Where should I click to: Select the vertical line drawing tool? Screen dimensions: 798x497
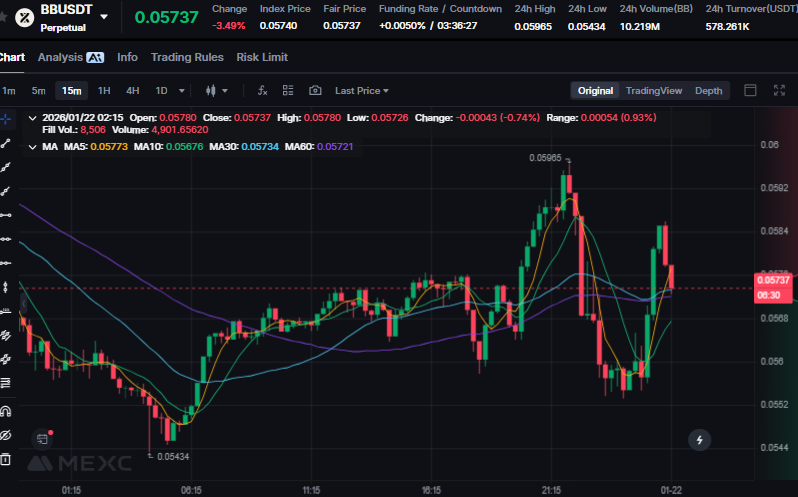click(6, 287)
